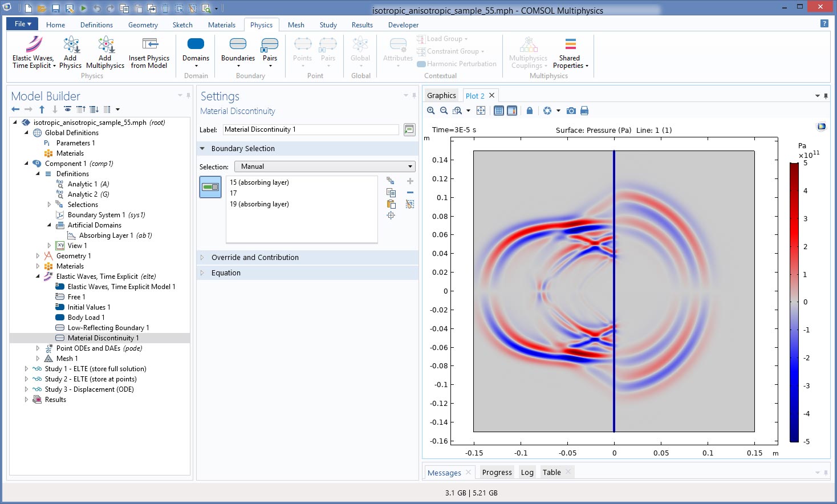Click the red-blue pressure color legend bar

coord(794,302)
